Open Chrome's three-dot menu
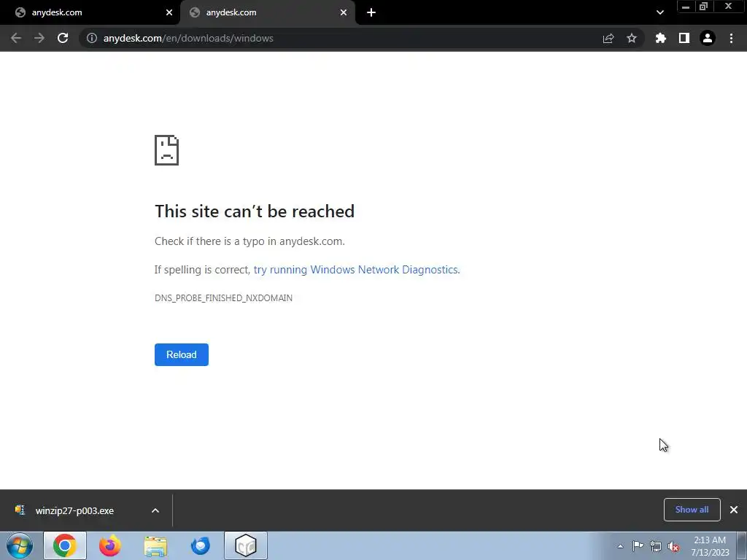The height and width of the screenshot is (560, 747). tap(731, 38)
